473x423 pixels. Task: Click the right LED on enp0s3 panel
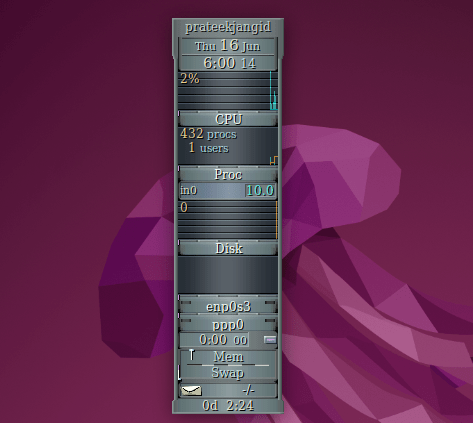coord(270,303)
